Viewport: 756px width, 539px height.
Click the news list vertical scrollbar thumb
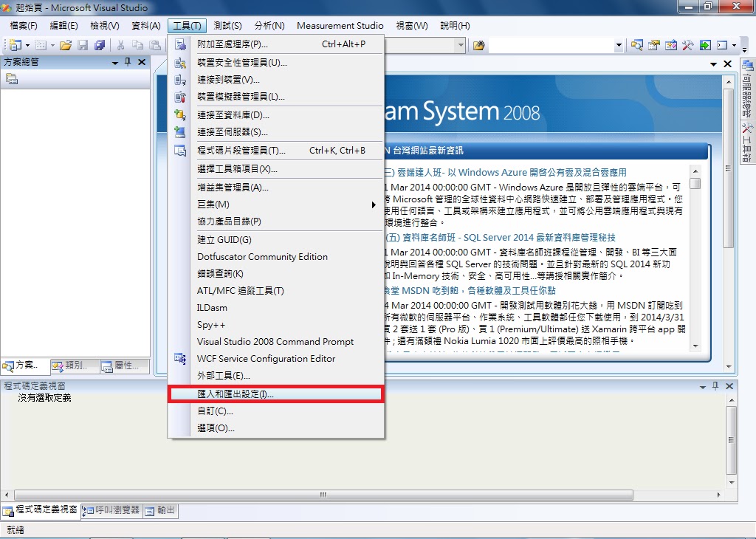click(x=695, y=183)
